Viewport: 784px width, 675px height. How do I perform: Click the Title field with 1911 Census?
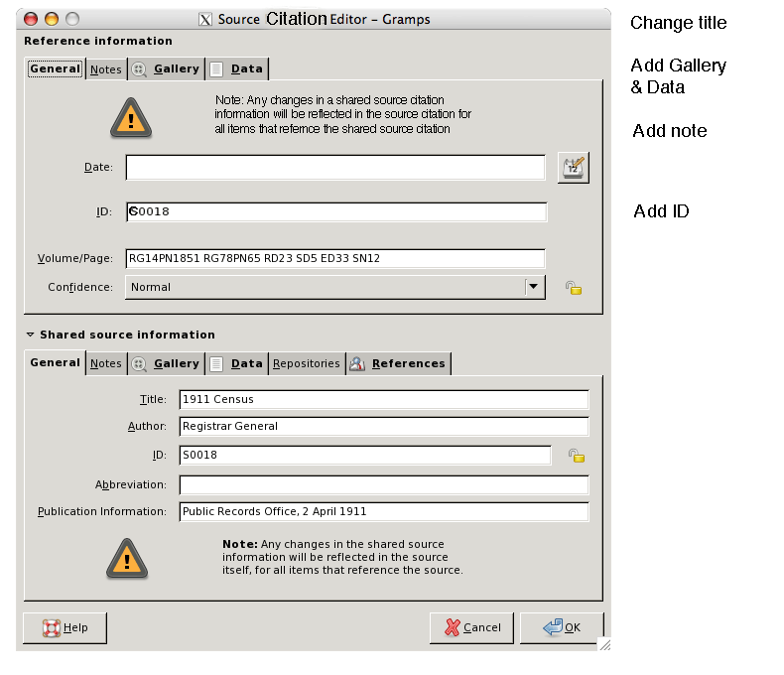[384, 399]
